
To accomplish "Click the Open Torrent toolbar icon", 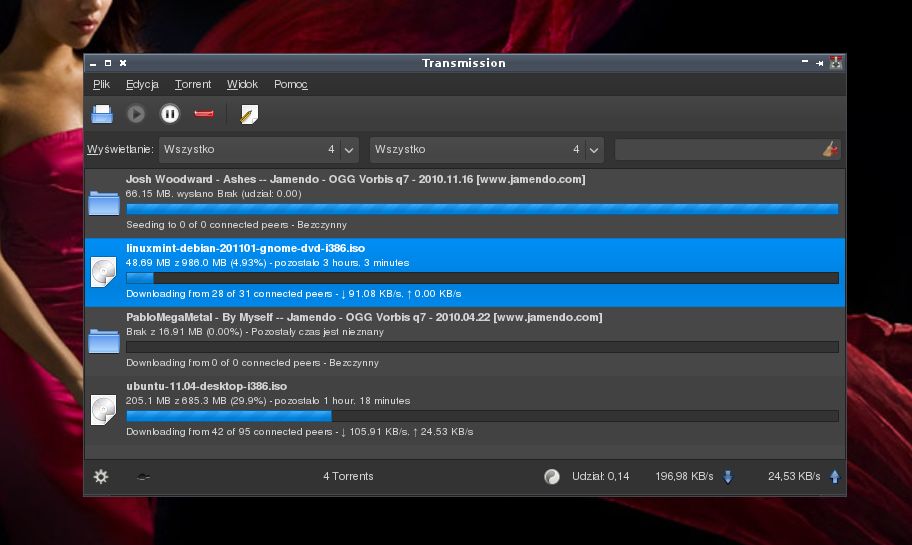I will (102, 114).
